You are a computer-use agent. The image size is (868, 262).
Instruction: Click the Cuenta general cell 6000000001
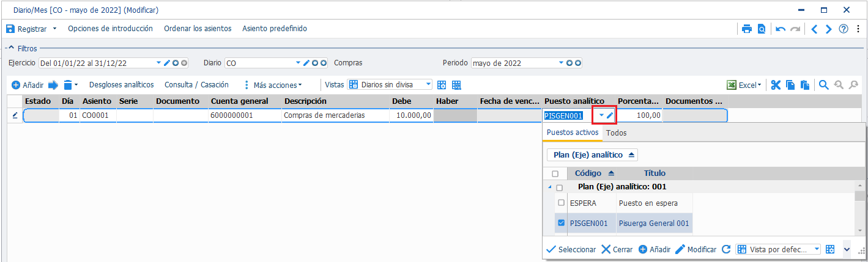coord(245,115)
